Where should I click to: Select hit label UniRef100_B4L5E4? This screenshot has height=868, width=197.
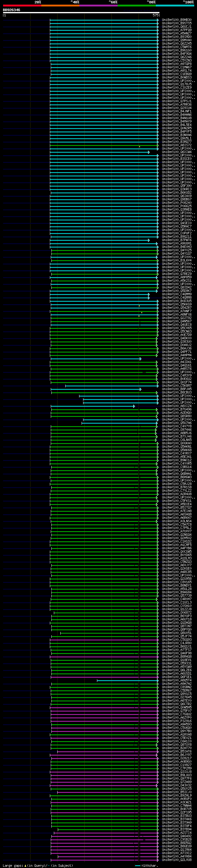point(177,125)
